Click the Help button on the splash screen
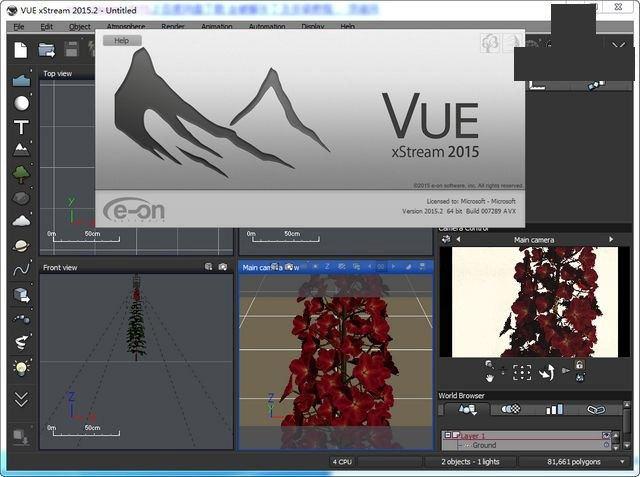Viewport: 640px width, 477px height. pos(122,40)
